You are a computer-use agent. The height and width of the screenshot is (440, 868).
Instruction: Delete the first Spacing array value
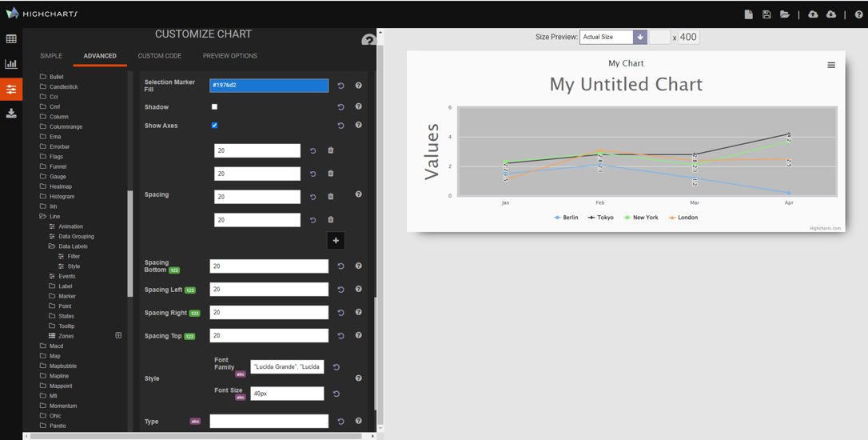pos(330,150)
